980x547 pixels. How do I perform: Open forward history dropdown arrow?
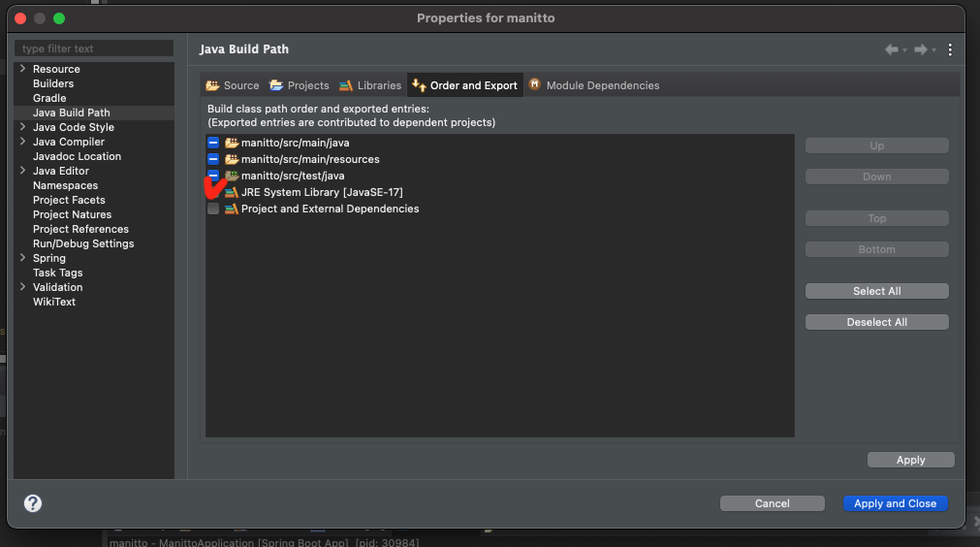[933, 50]
